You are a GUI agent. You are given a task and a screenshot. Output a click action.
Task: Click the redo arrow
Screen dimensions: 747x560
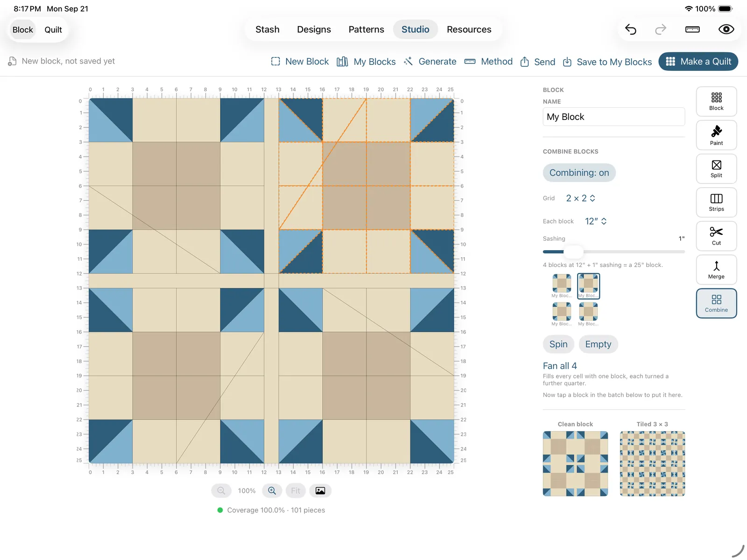661,29
